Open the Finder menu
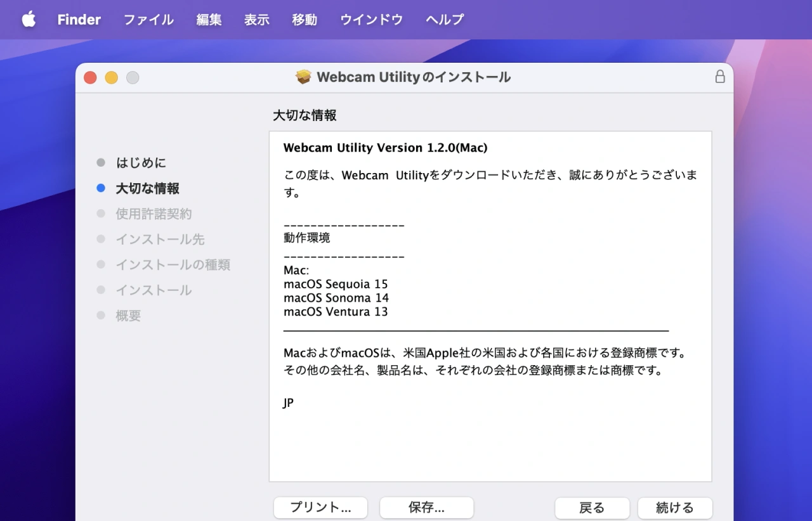The image size is (812, 521). coord(79,20)
